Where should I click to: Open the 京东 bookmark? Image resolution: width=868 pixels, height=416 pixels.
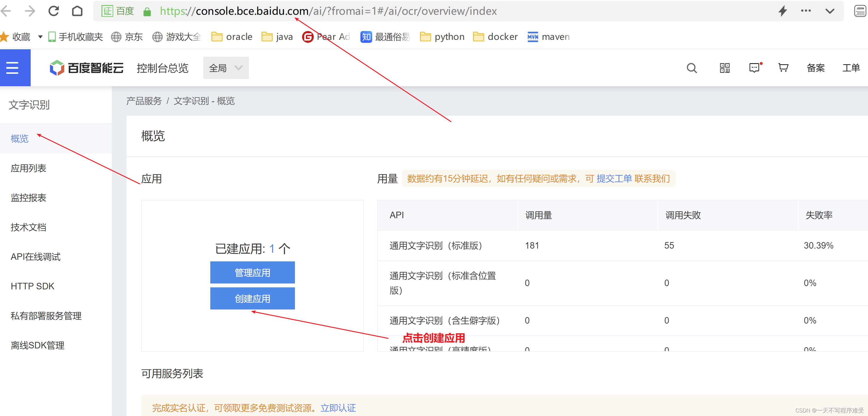click(x=127, y=37)
